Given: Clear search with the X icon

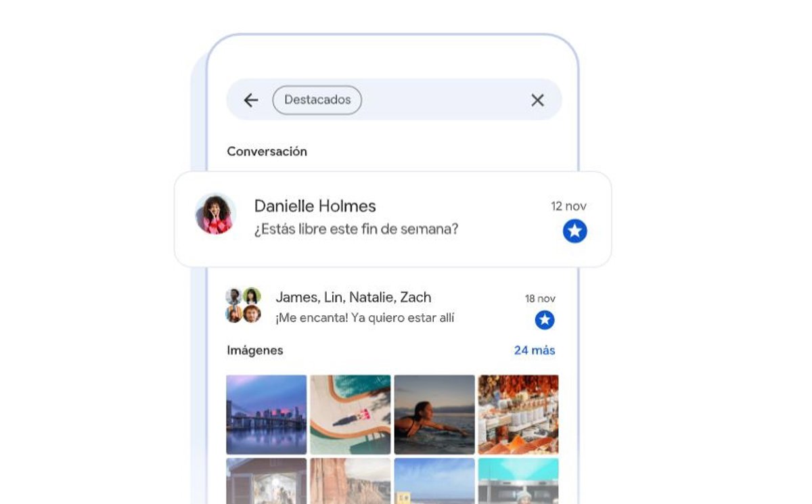Looking at the screenshot, I should 537,100.
